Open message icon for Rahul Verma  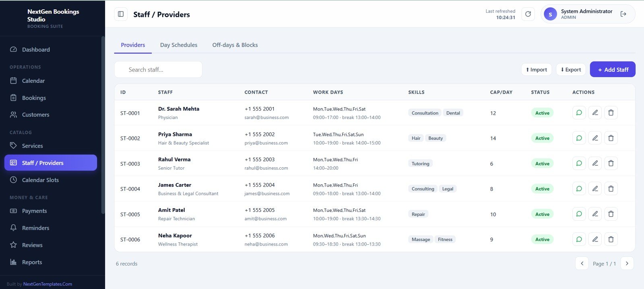pos(579,163)
